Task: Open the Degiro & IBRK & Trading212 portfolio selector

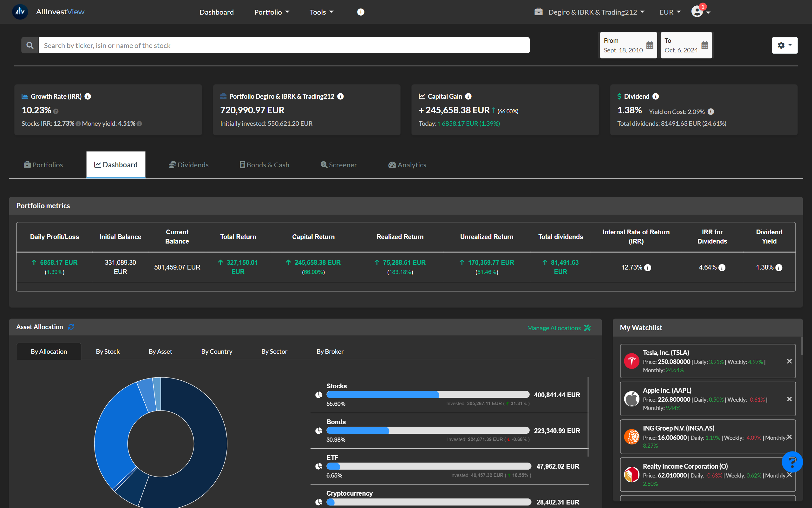Action: (590, 12)
